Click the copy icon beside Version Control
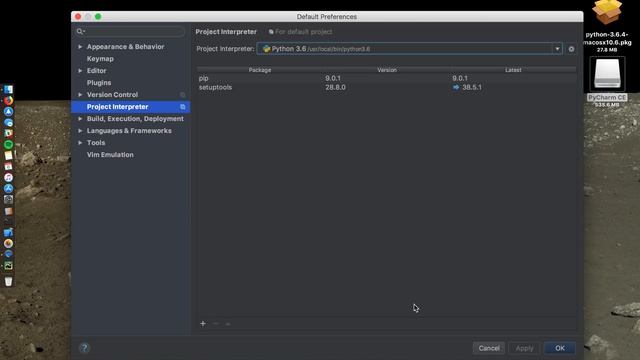Image resolution: width=640 pixels, height=360 pixels. click(x=182, y=95)
